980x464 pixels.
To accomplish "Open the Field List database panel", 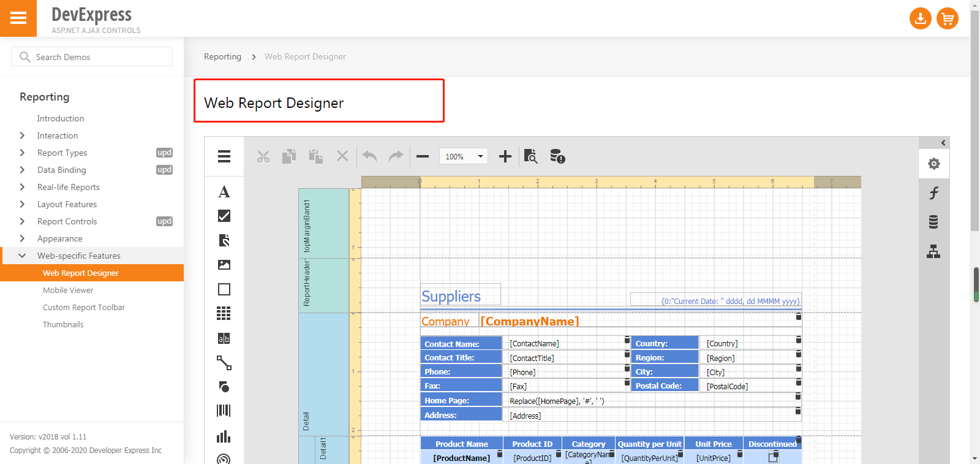I will [x=933, y=222].
